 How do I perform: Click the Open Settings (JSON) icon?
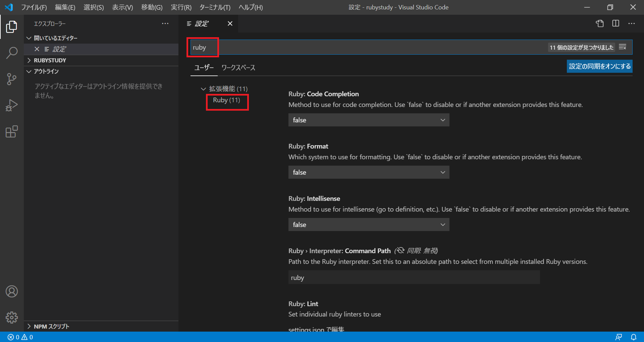point(600,23)
